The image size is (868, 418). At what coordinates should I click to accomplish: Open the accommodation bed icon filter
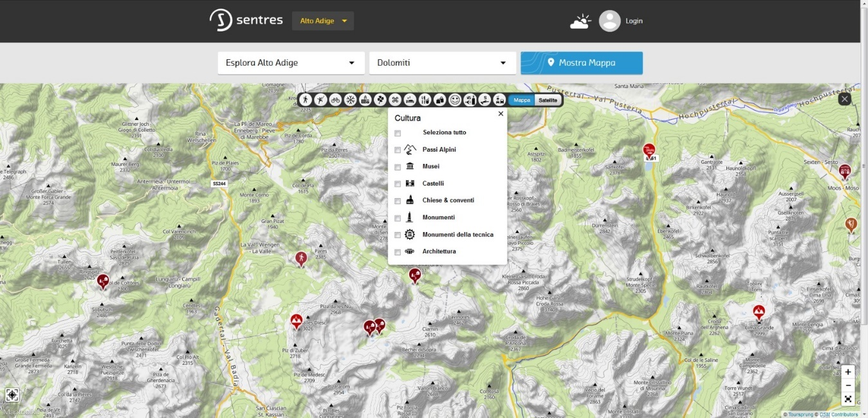(x=410, y=100)
